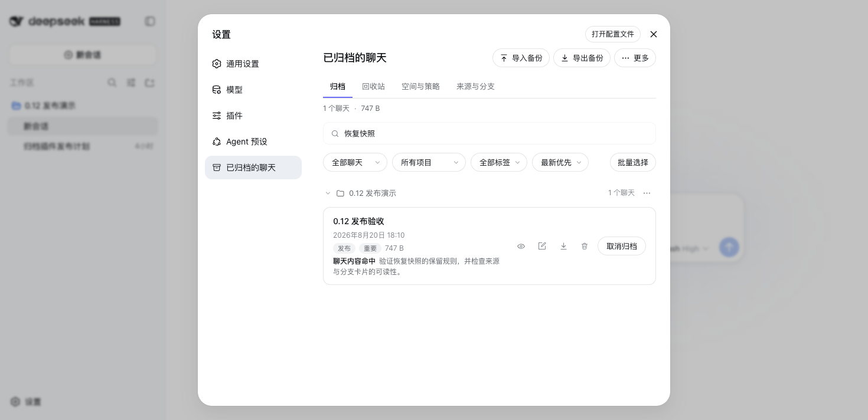Click the send arrow button in background window

point(729,247)
